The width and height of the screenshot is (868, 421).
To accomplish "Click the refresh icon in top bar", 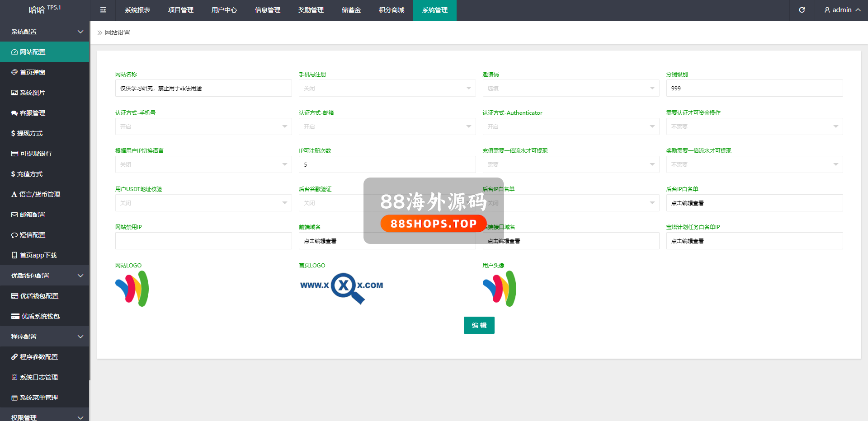I will [x=802, y=10].
